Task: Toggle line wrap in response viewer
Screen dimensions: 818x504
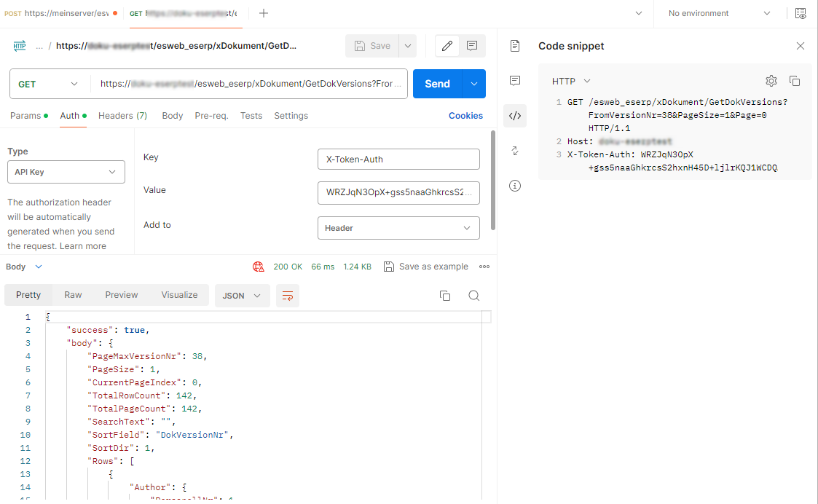Action: coord(288,295)
